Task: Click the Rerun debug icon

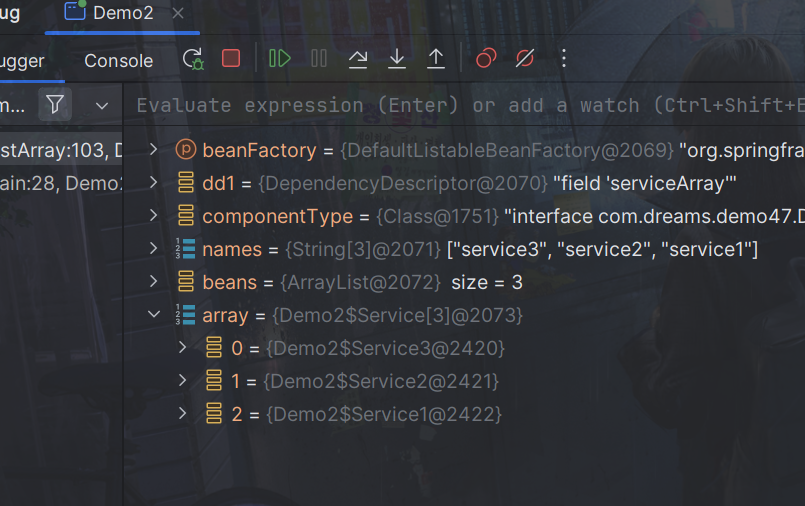Action: tap(193, 59)
